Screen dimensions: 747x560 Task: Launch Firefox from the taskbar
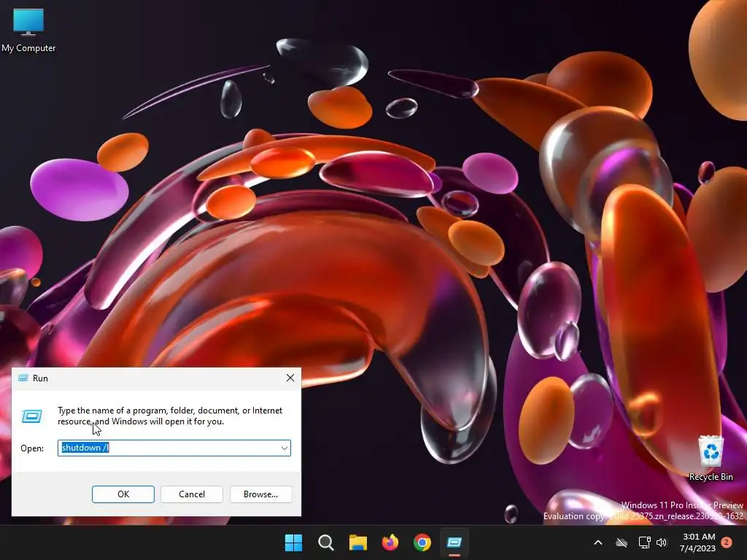(390, 542)
